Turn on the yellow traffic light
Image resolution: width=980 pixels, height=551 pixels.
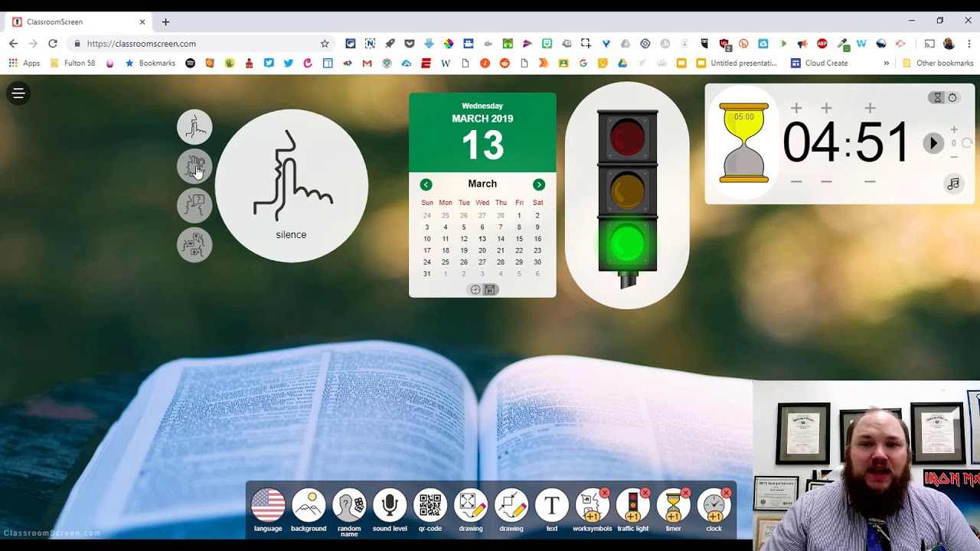point(627,191)
